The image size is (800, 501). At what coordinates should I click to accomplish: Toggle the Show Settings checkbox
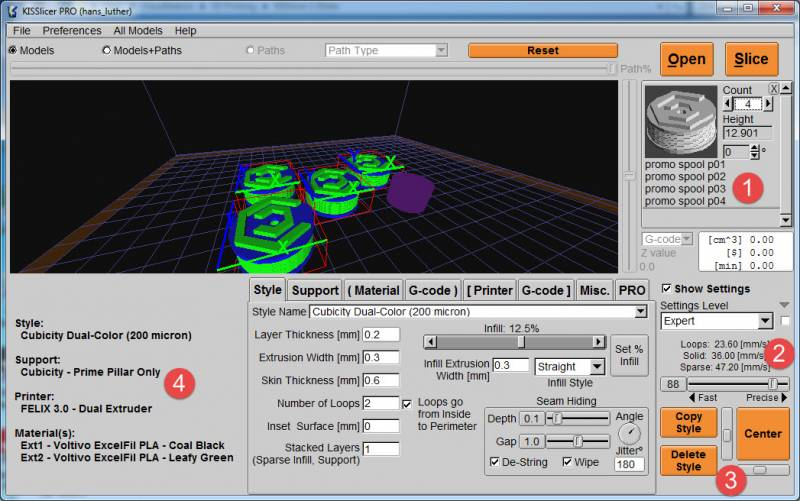click(x=667, y=289)
